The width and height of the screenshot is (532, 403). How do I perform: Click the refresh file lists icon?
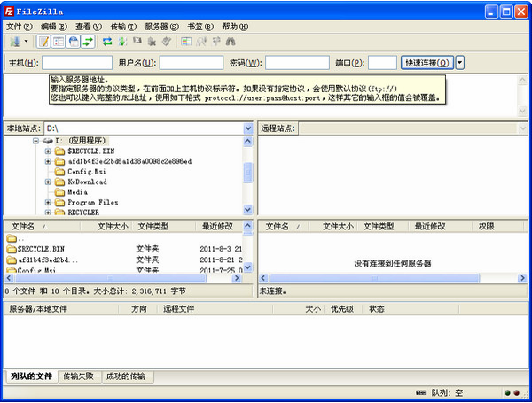point(107,42)
